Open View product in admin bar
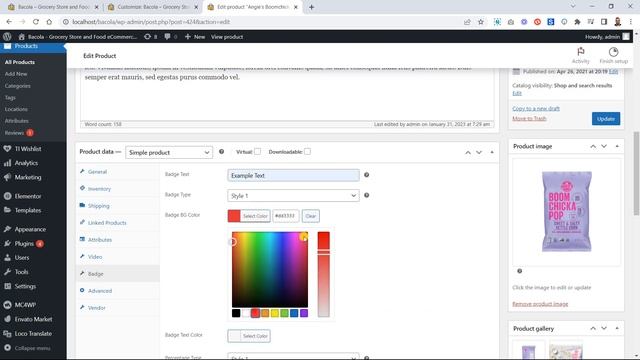Image resolution: width=640 pixels, height=360 pixels. 227,37
